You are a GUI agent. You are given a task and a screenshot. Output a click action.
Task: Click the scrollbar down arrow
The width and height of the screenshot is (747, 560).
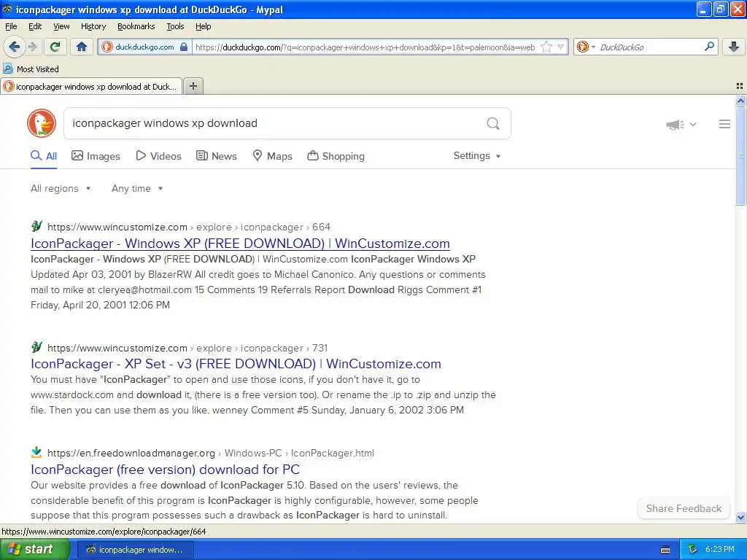[x=741, y=517]
